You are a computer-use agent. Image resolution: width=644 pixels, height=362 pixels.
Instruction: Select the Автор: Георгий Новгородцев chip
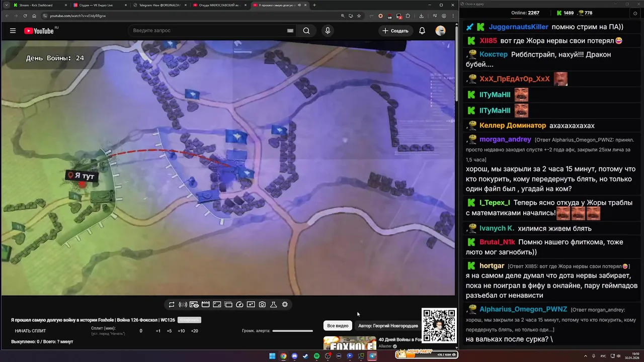(388, 326)
